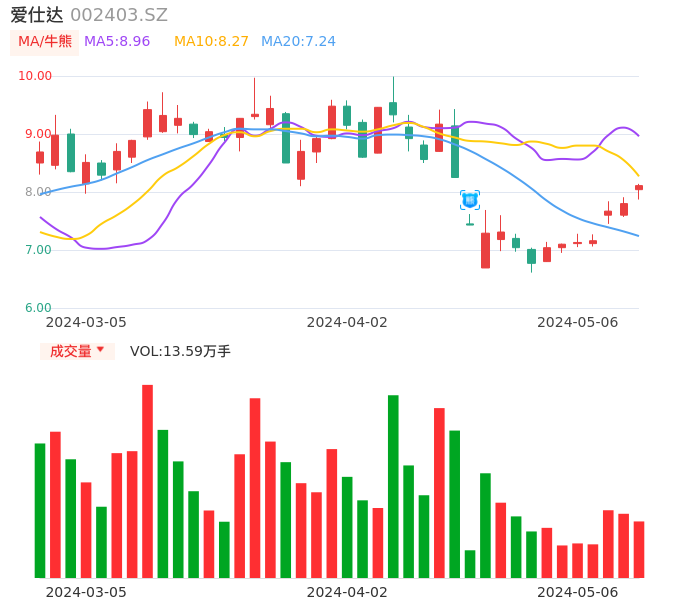The image size is (686, 606).
Task: Click the rightmost red volume bar
Action: point(639,549)
